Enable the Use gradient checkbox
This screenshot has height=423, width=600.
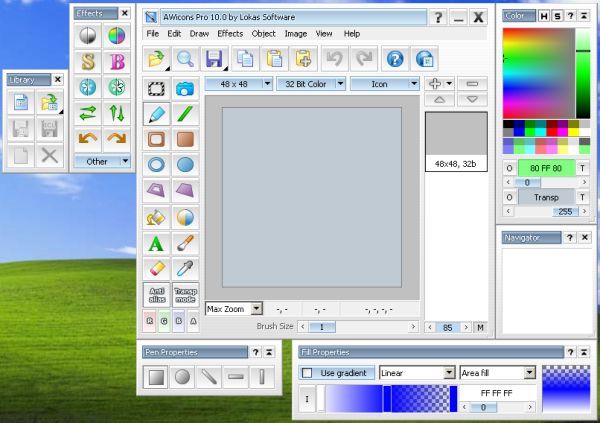[307, 372]
